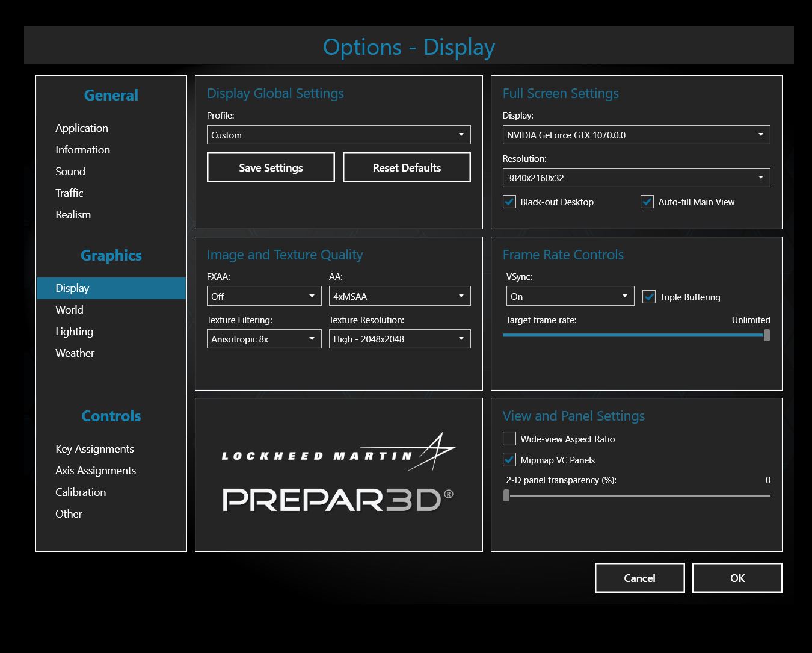Select the Display sidebar item

click(x=111, y=288)
